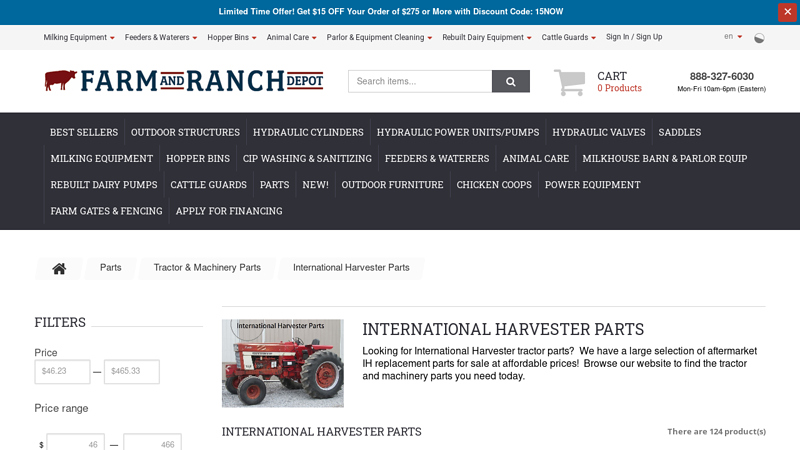Click the minimum price field $46.23
This screenshot has width=800, height=450.
62,371
